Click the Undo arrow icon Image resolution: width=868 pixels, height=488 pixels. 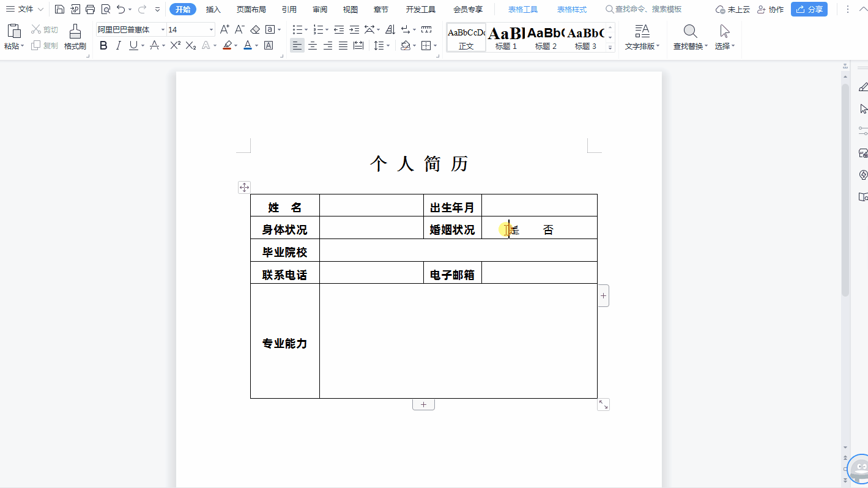(x=121, y=9)
